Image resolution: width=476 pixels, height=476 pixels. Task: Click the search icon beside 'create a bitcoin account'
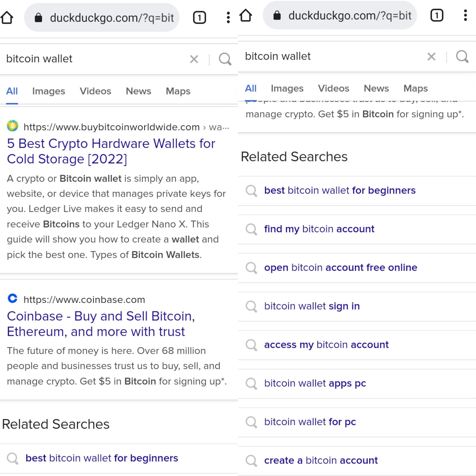pos(251,461)
